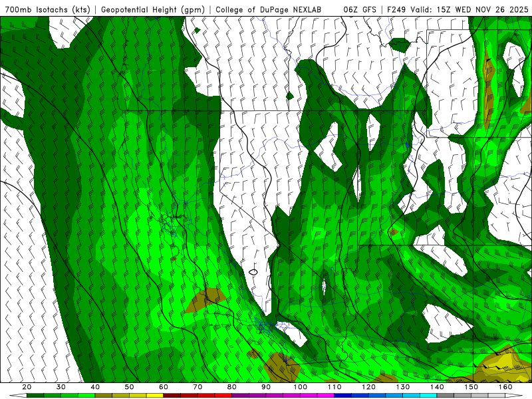
Task: Click the 'Geopotential Height (gpm)' header text
Action: click(x=153, y=10)
